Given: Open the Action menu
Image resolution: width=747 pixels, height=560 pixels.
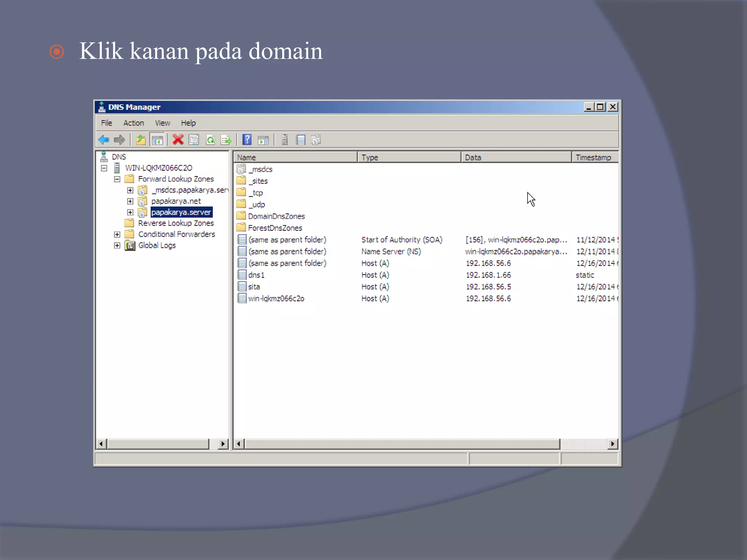Looking at the screenshot, I should pyautogui.click(x=133, y=123).
